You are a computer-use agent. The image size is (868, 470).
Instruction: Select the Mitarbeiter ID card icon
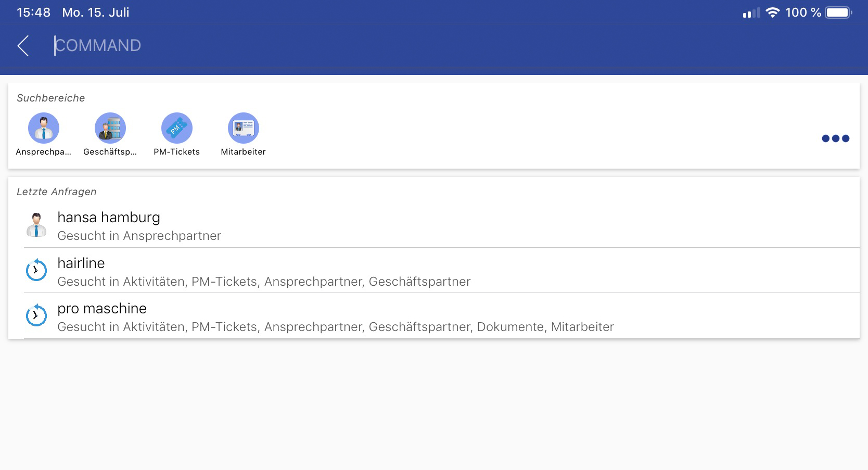click(244, 128)
